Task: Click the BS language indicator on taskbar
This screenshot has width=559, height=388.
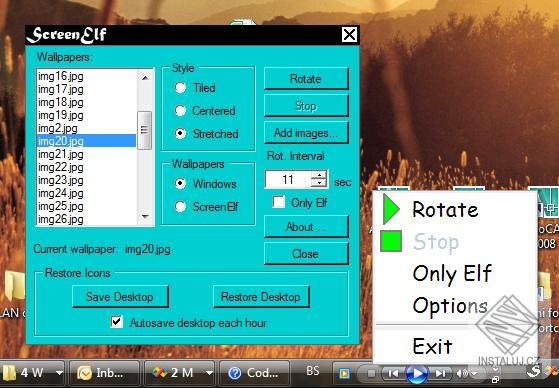Action: point(313,371)
